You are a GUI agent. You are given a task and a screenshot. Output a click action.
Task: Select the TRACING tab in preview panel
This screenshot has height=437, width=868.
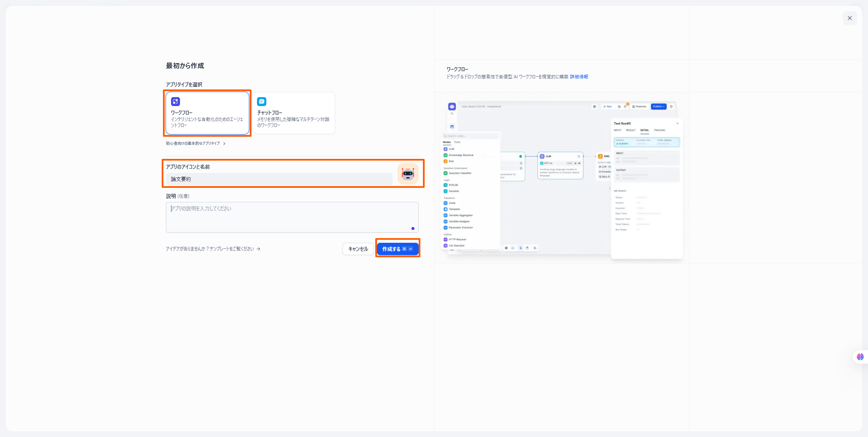coord(659,130)
